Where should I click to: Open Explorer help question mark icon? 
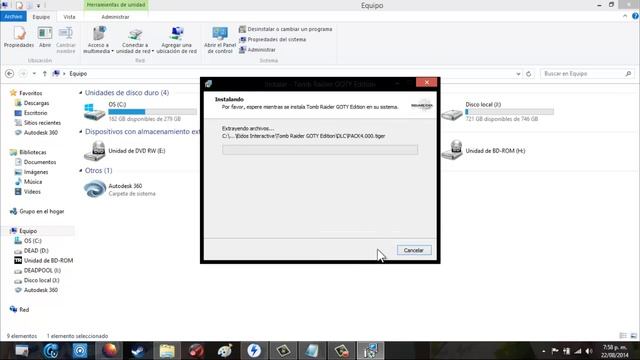[x=635, y=16]
